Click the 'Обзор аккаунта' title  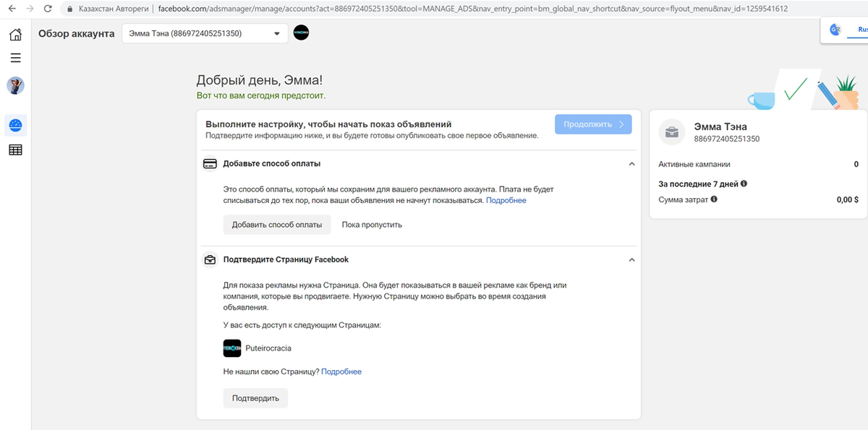pyautogui.click(x=76, y=33)
